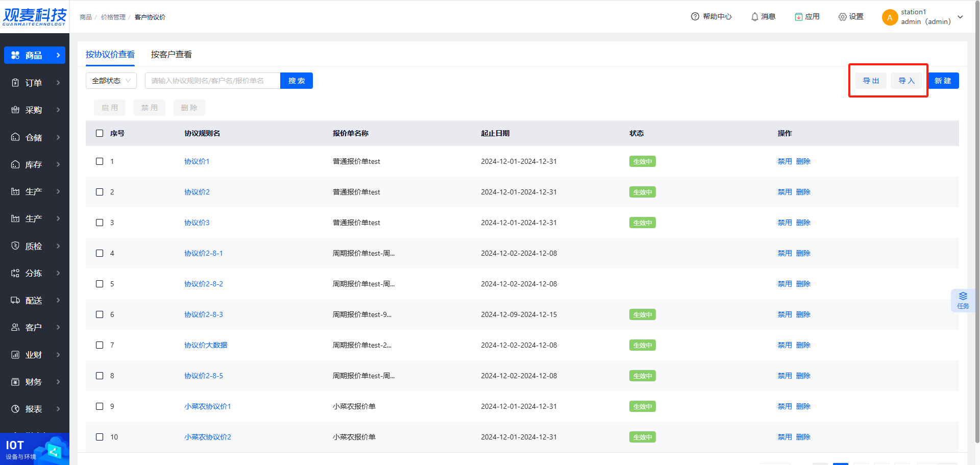Open the 客户 people icon
Screen dimensions: 980x465
[15, 327]
